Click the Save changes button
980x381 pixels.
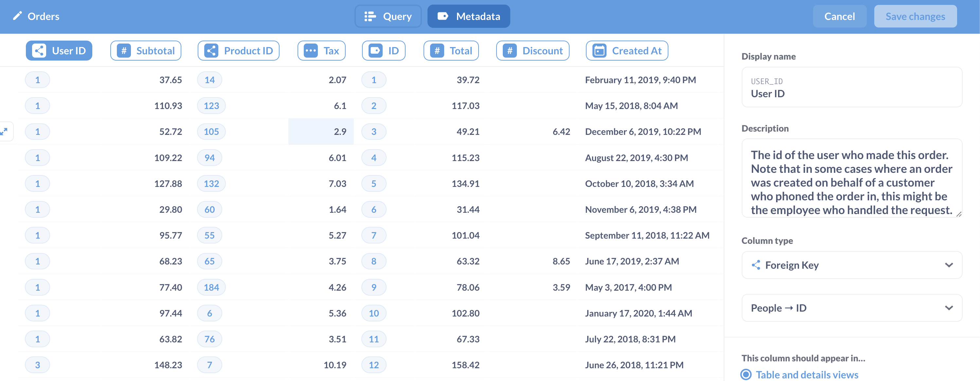tap(915, 16)
